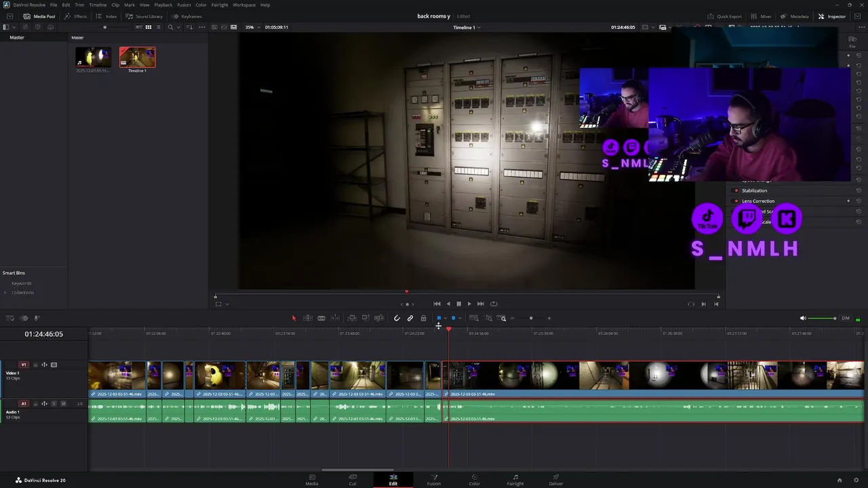Screen dimensions: 868x488
Task: Switch to the Deliver page
Action: click(x=556, y=480)
